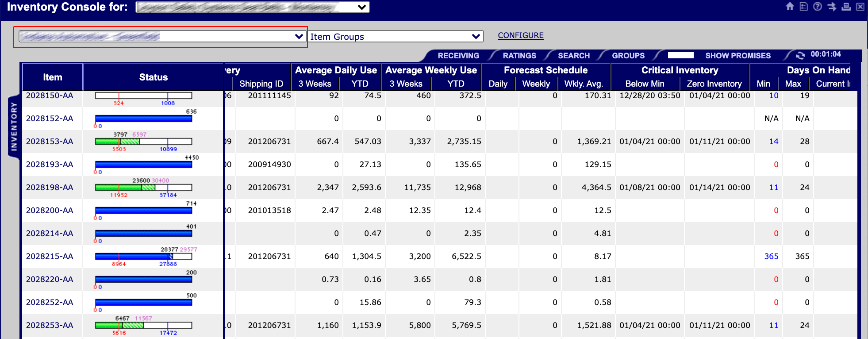Select Below Min date 12/28/20 03:50

click(650, 95)
